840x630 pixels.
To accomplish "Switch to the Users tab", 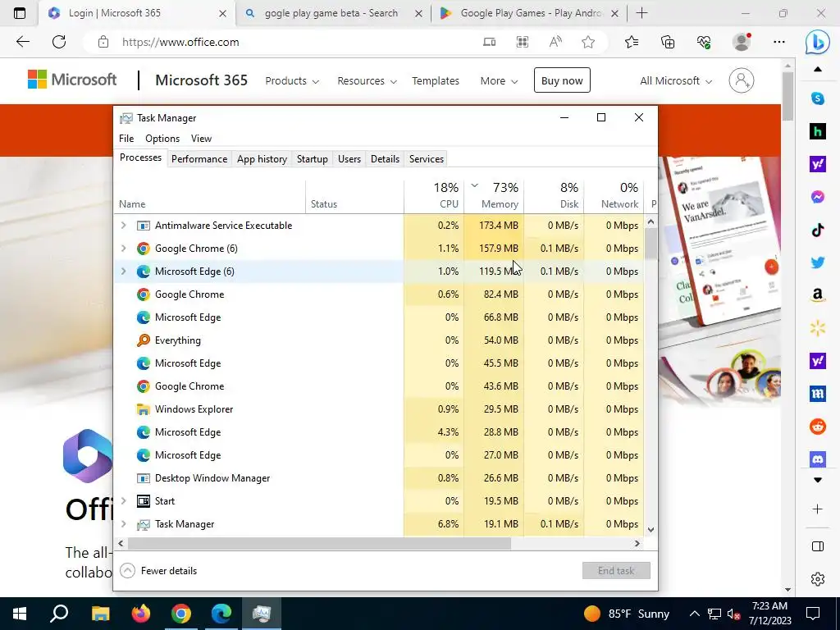I will pyautogui.click(x=349, y=159).
